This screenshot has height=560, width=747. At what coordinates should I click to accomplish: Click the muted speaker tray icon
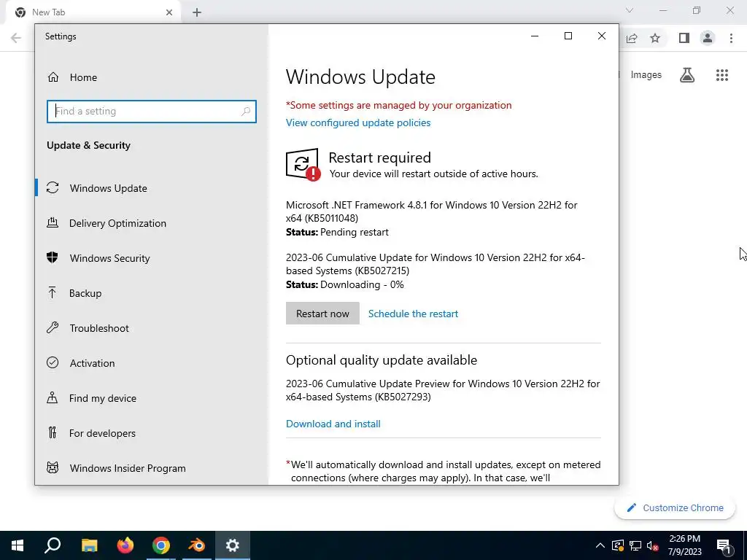point(653,545)
